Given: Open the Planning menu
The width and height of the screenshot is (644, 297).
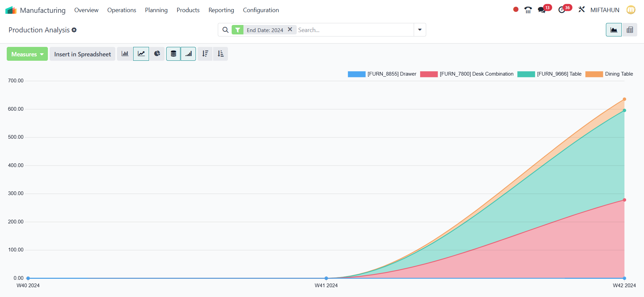Looking at the screenshot, I should (156, 10).
